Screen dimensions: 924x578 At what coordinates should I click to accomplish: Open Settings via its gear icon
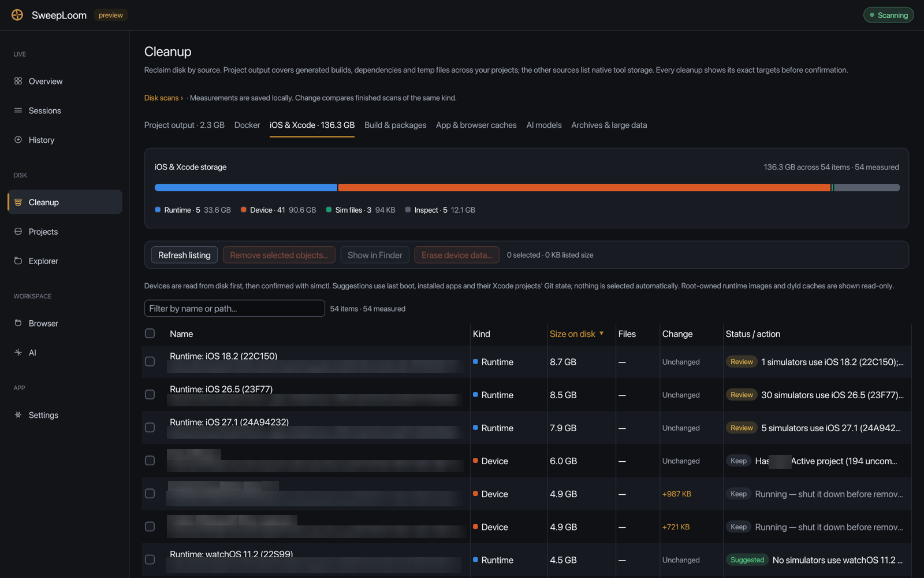pos(18,414)
